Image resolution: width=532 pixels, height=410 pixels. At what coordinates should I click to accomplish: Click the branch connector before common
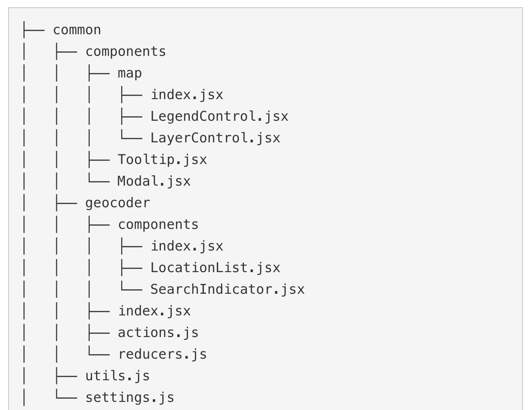(33, 30)
